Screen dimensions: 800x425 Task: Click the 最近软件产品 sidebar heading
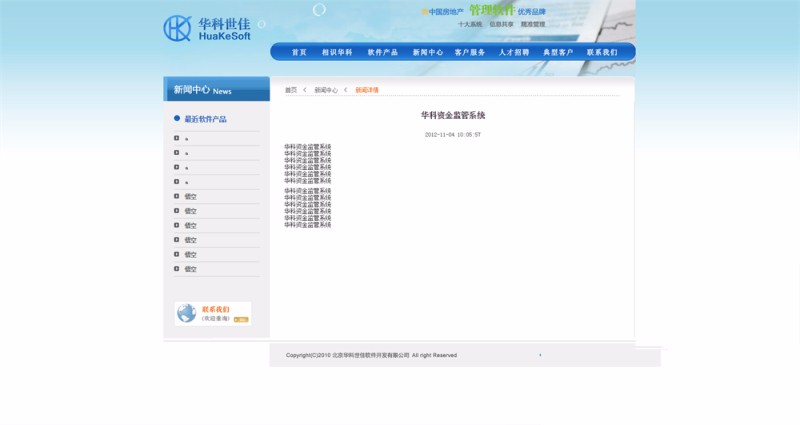pyautogui.click(x=206, y=119)
